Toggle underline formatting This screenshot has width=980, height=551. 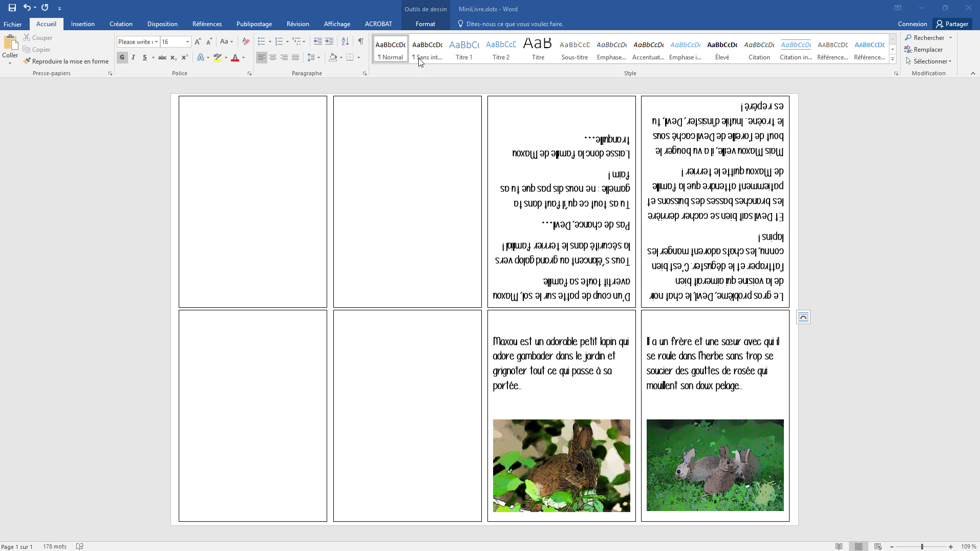pos(145,57)
